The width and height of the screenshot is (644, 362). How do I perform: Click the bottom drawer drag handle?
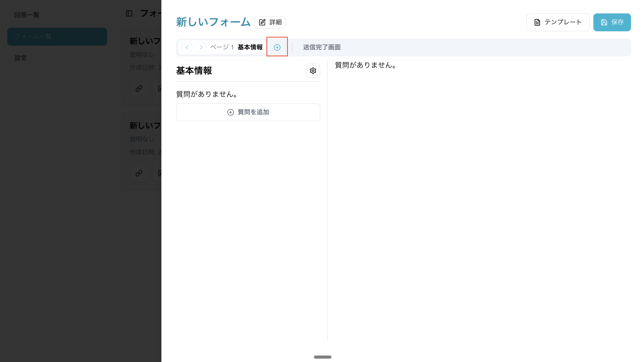(322, 357)
